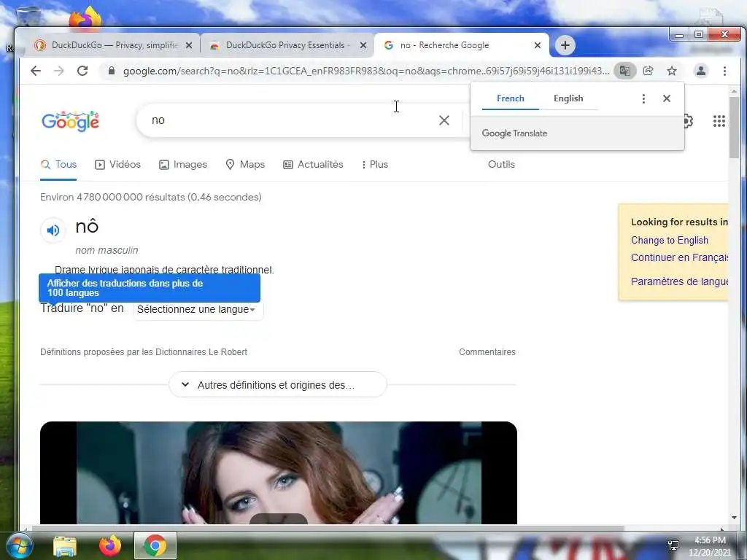Open Google settings gear icon
The width and height of the screenshot is (747, 560).
coord(688,121)
